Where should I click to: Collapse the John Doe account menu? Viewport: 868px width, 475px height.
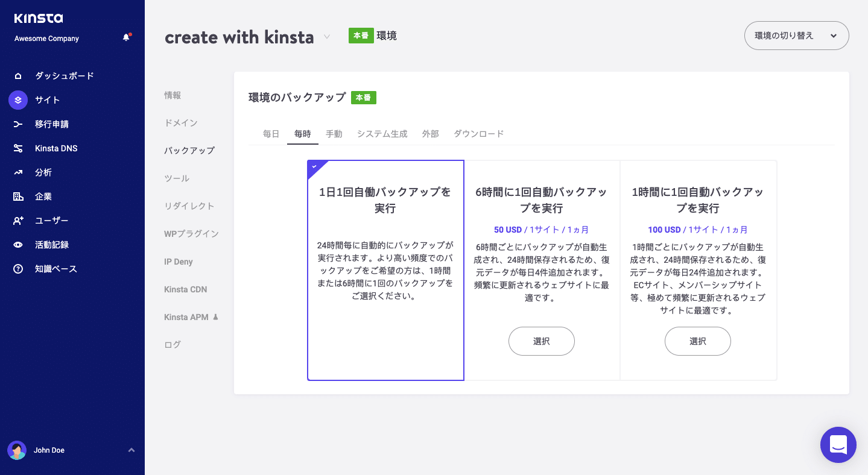point(131,450)
